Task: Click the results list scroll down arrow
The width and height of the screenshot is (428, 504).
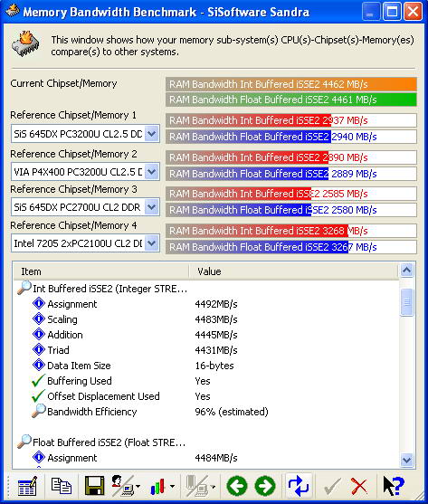Action: pos(407,460)
